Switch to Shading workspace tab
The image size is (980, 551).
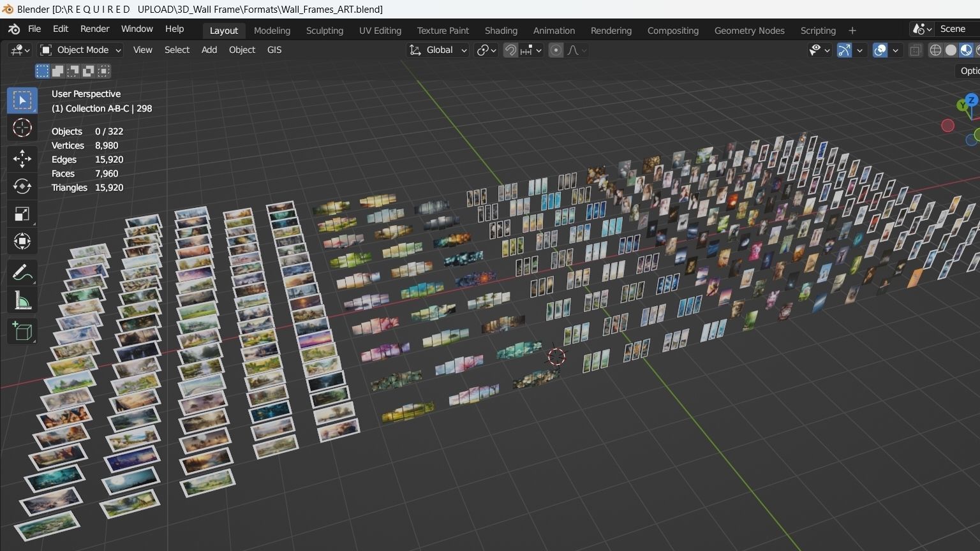(501, 31)
